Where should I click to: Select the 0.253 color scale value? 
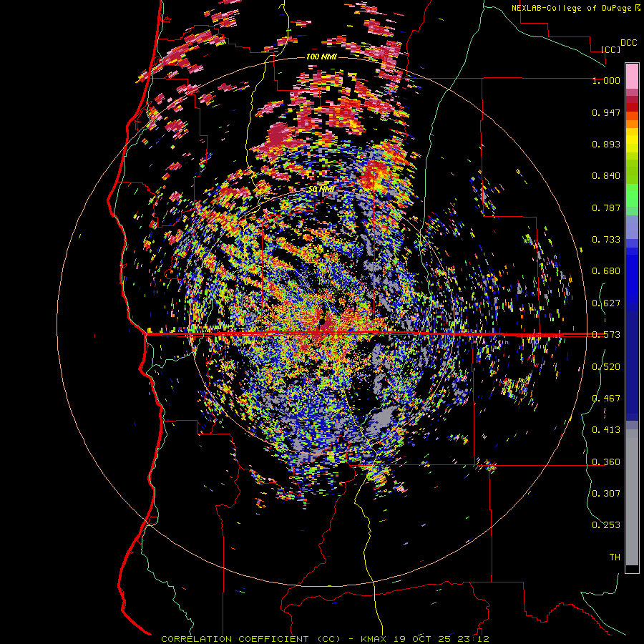click(x=606, y=525)
